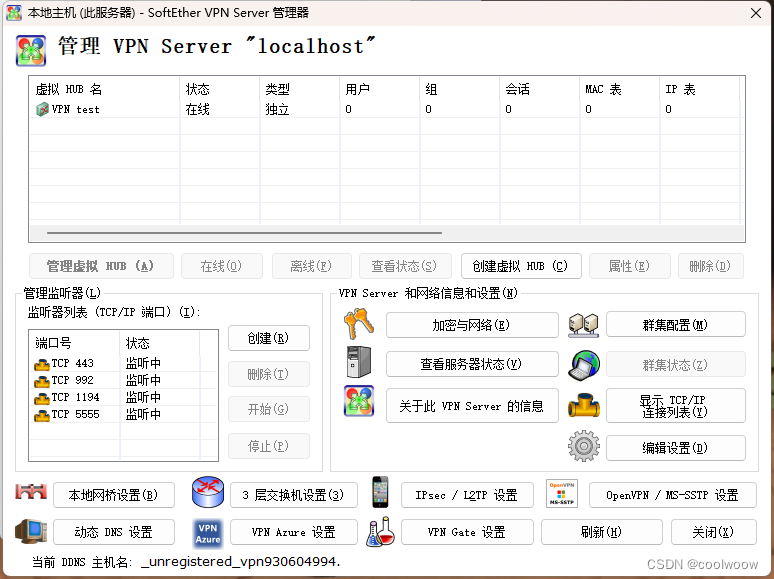Open 群集配置(M)
The image size is (774, 579).
pos(675,324)
